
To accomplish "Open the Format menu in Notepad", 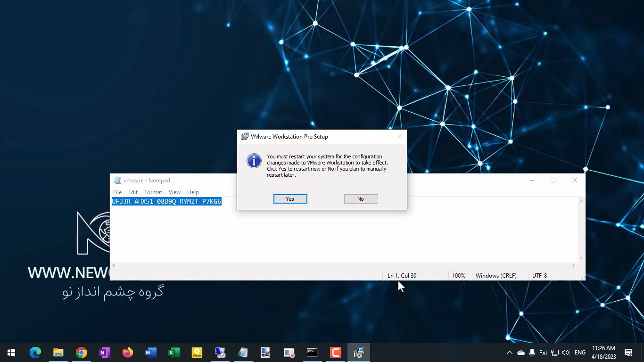I will 153,192.
